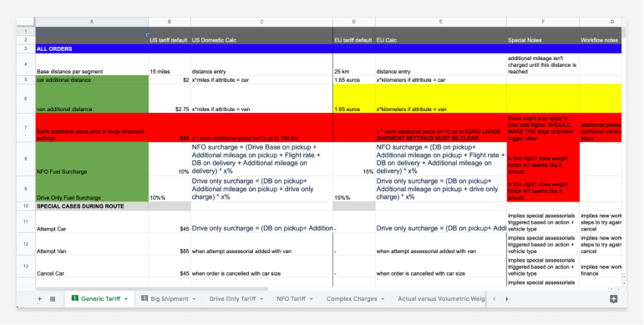644x325 pixels.
Task: Click comment badge icon on Generic Tariff tab
Action: [x=74, y=298]
